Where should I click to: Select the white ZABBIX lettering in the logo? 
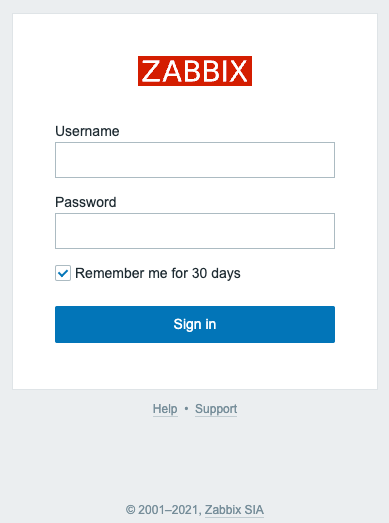click(x=195, y=71)
